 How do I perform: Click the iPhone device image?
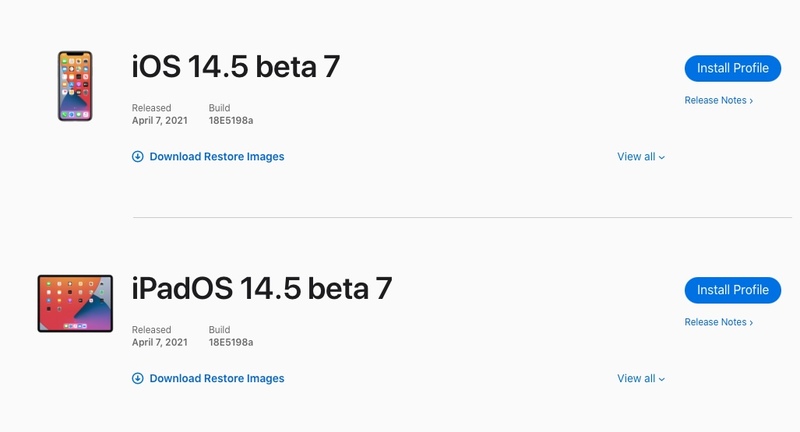tap(75, 86)
